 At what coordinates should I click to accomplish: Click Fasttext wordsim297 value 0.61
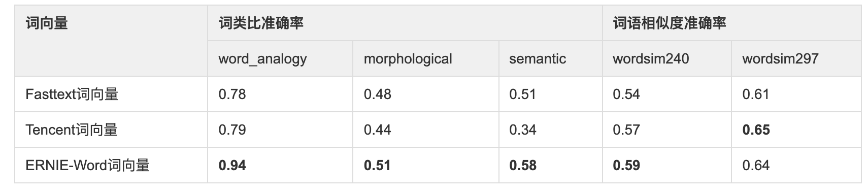coord(755,94)
